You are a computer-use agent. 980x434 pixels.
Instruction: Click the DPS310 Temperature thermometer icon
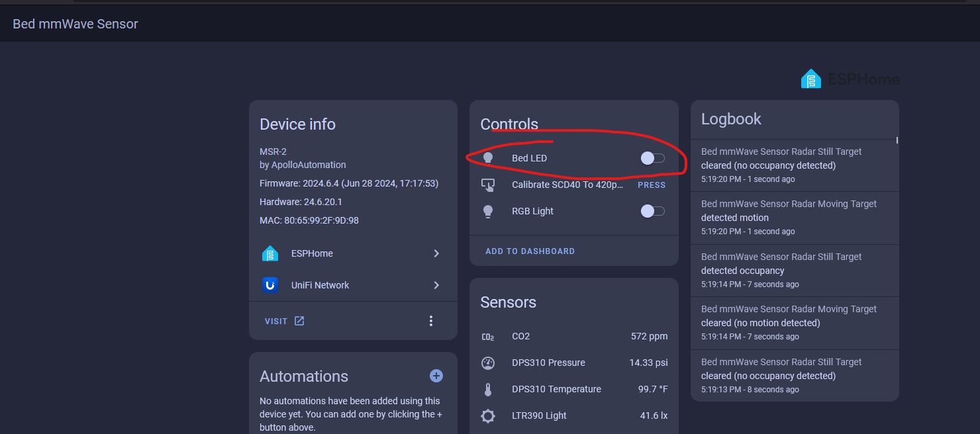click(x=488, y=389)
